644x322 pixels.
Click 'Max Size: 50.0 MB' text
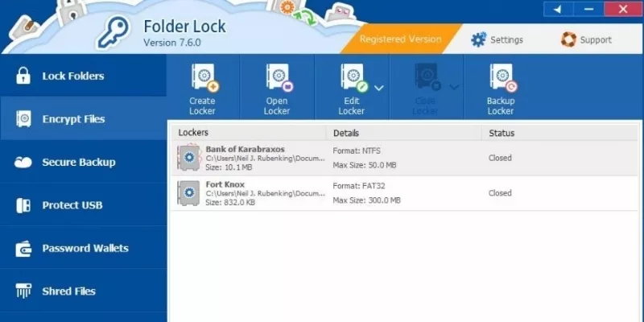(365, 165)
